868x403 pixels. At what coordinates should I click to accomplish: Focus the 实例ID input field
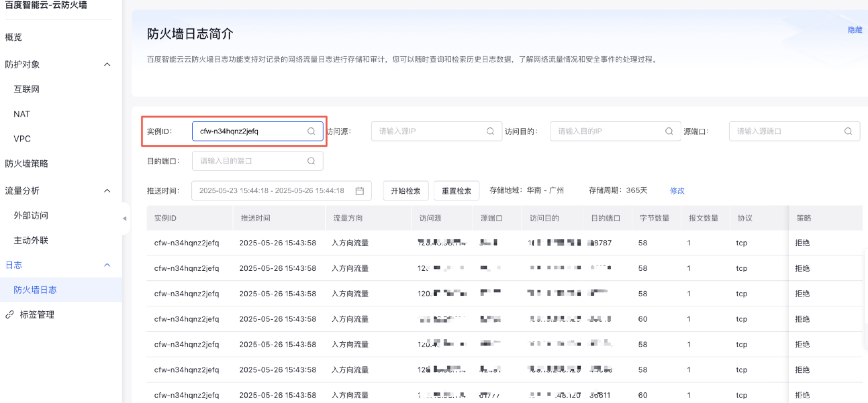pyautogui.click(x=257, y=131)
